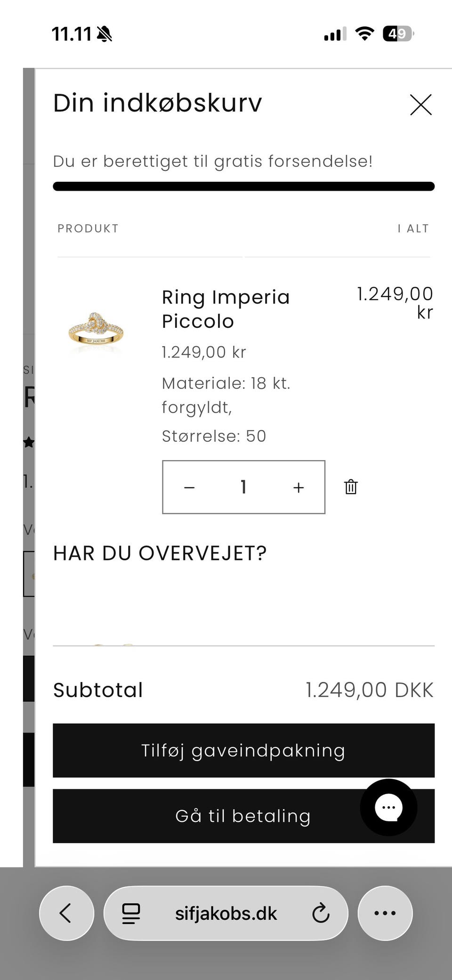Tap the battery indicator in status bar
This screenshot has width=452, height=980.
pos(398,34)
